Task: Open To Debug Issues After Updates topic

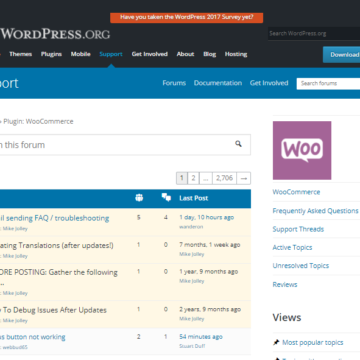Action: pyautogui.click(x=53, y=310)
